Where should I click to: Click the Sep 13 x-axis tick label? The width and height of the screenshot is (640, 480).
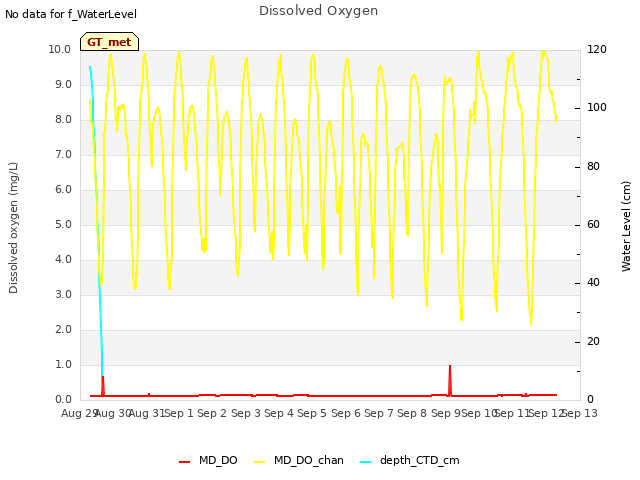coord(580,413)
